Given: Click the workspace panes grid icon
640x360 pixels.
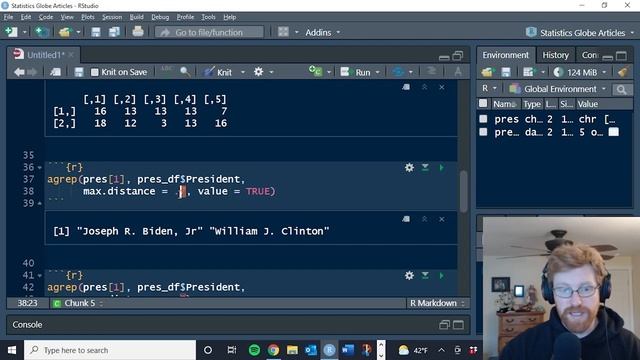Looking at the screenshot, I should 283,32.
